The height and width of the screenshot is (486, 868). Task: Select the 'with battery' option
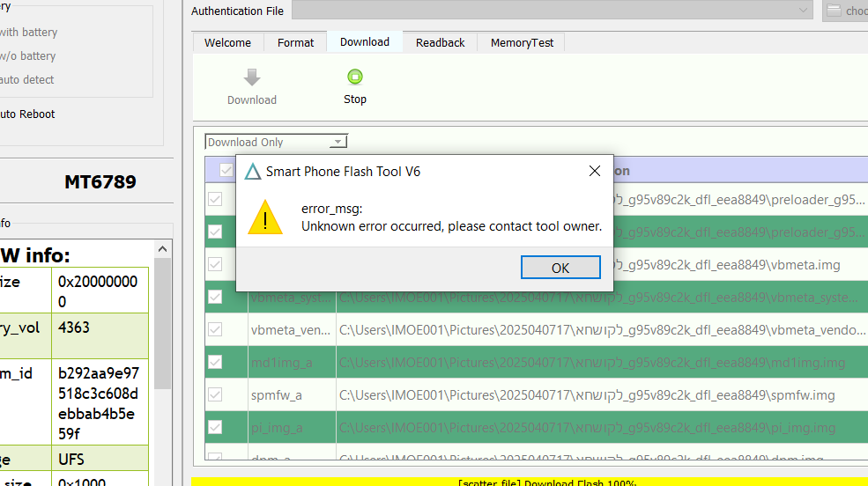click(28, 32)
